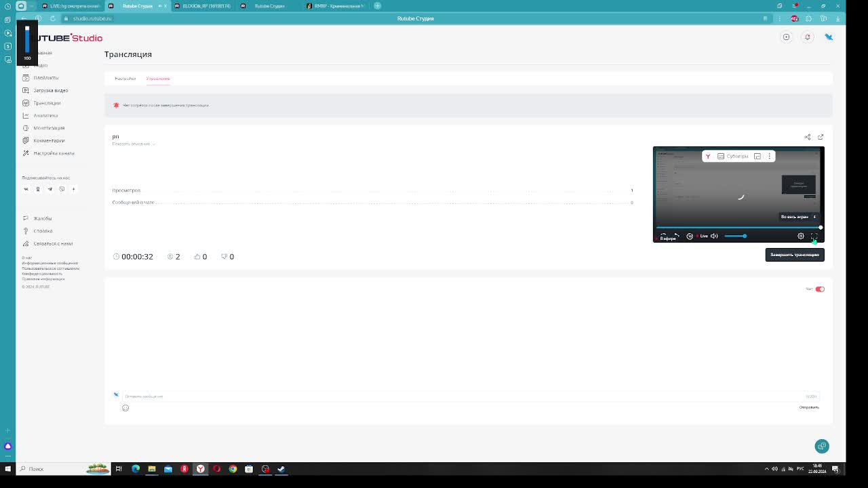868x488 pixels.
Task: Click Завершить трансляцию button
Action: [795, 255]
